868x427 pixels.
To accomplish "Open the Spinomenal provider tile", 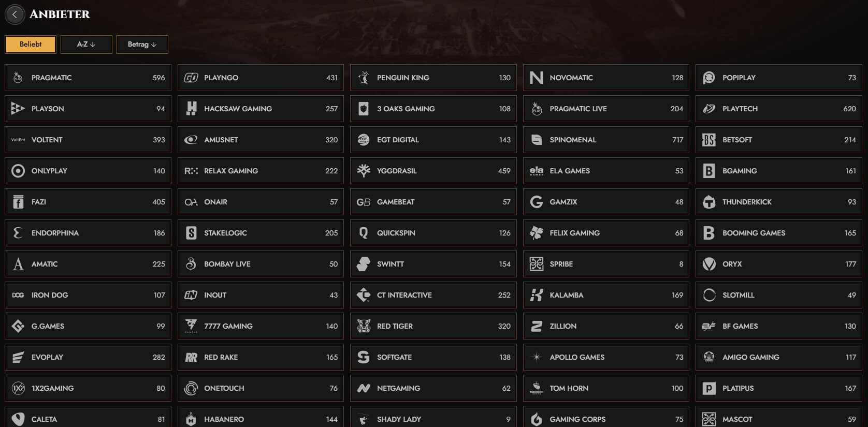I will pyautogui.click(x=605, y=140).
